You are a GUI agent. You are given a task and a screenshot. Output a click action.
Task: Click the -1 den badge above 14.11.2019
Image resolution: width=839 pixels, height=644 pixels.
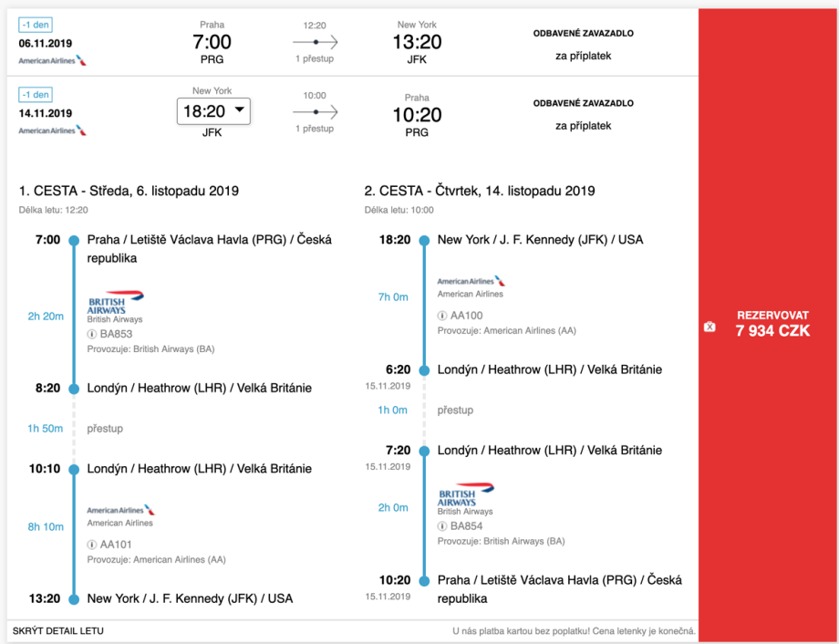tap(36, 95)
